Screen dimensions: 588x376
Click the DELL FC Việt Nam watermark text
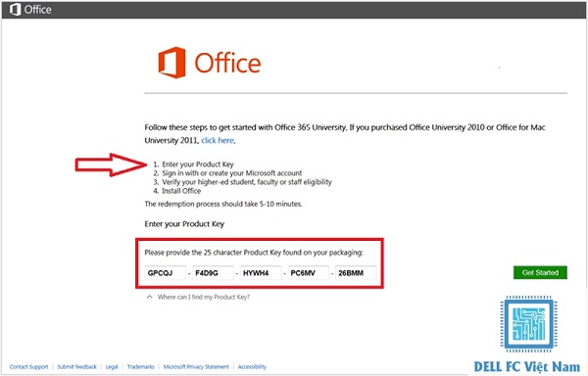[527, 366]
